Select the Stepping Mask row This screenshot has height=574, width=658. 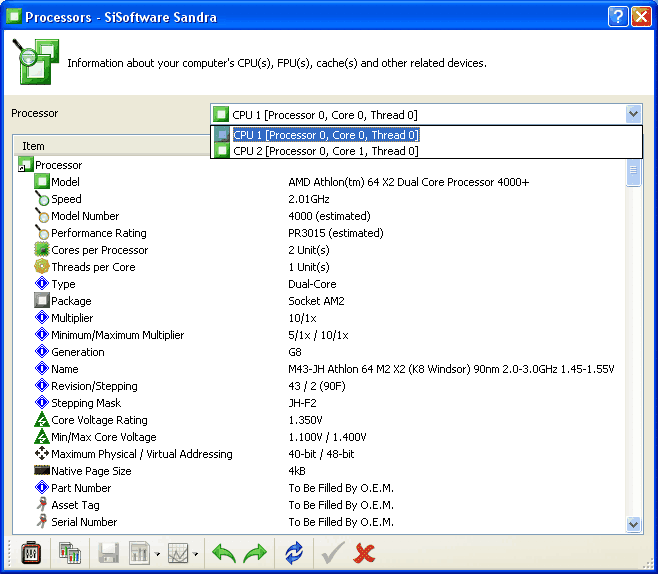(x=319, y=403)
